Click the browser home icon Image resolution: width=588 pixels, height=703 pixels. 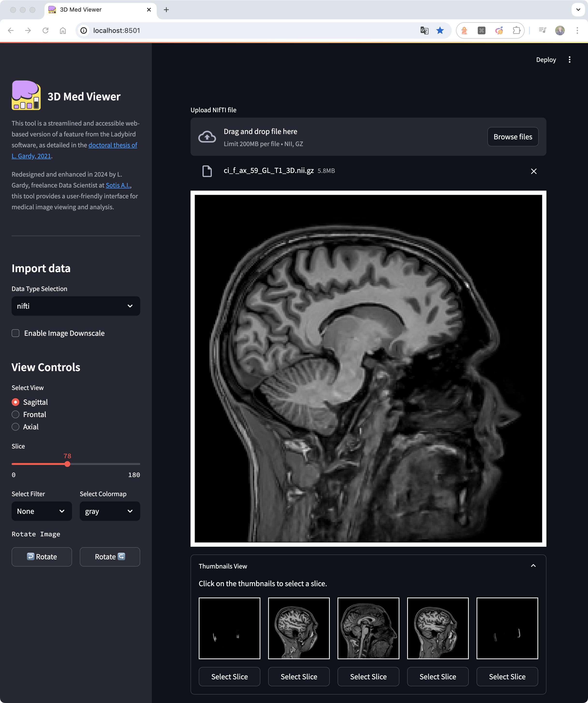(63, 30)
